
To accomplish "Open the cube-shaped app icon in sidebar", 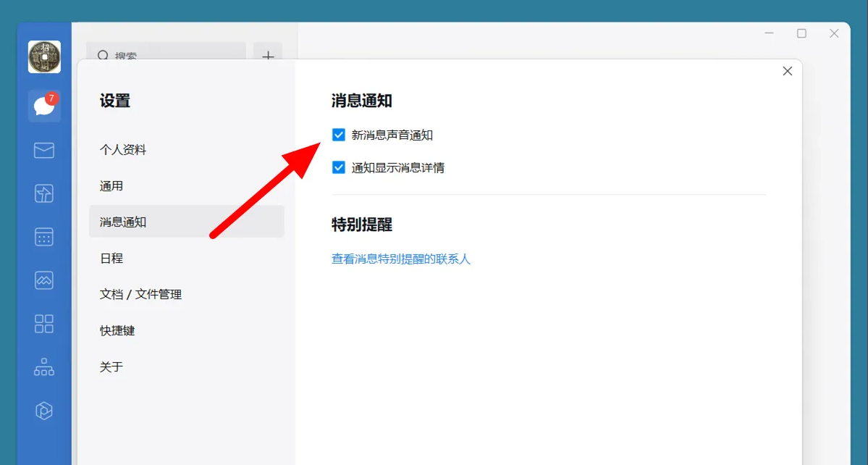I will tap(43, 411).
